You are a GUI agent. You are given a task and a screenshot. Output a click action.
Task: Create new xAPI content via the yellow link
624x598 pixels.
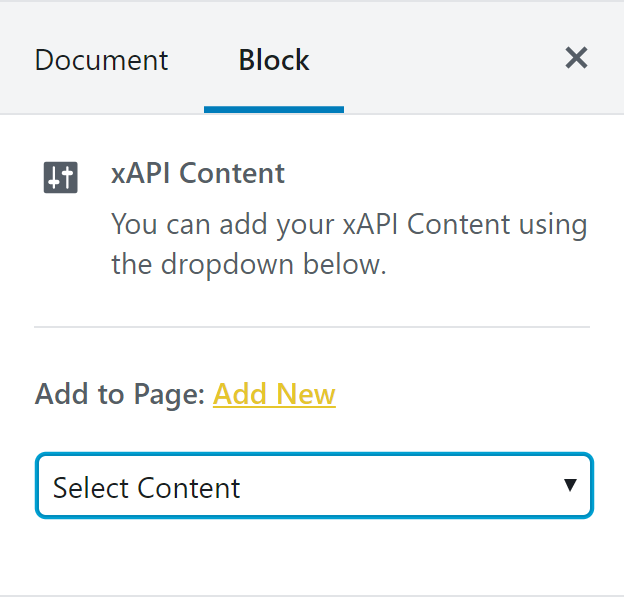point(274,394)
